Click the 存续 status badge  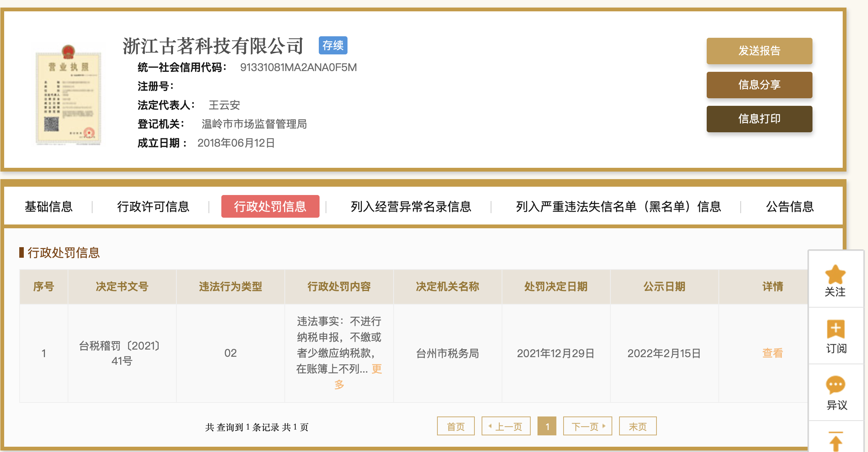[333, 45]
